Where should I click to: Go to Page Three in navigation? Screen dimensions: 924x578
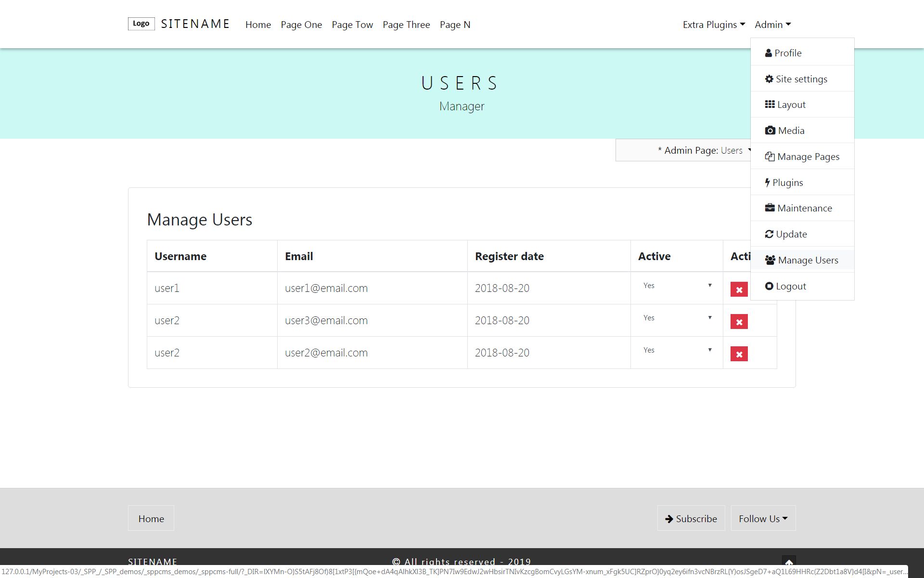click(x=406, y=25)
